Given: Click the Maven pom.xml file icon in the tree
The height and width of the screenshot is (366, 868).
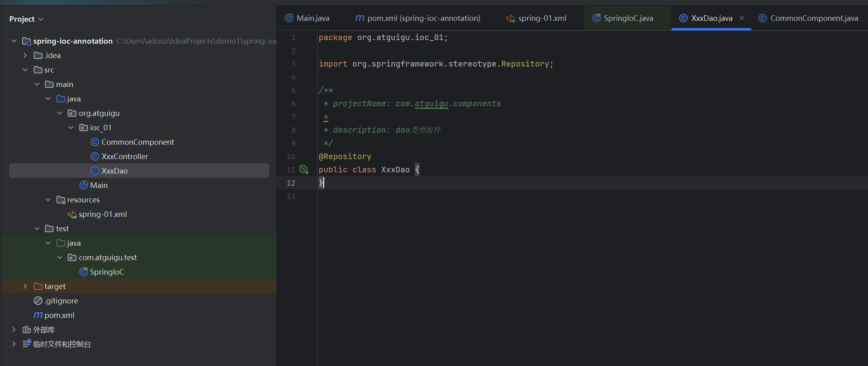Looking at the screenshot, I should coord(38,315).
